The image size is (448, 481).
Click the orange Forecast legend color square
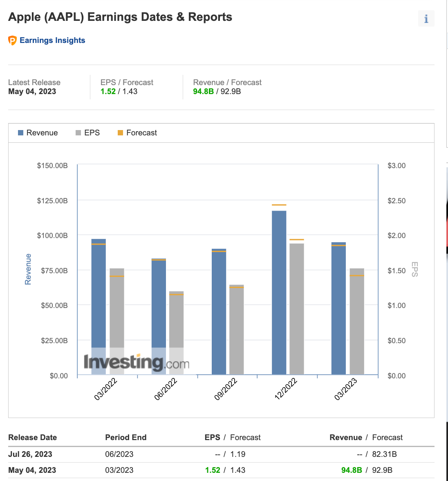(x=121, y=133)
